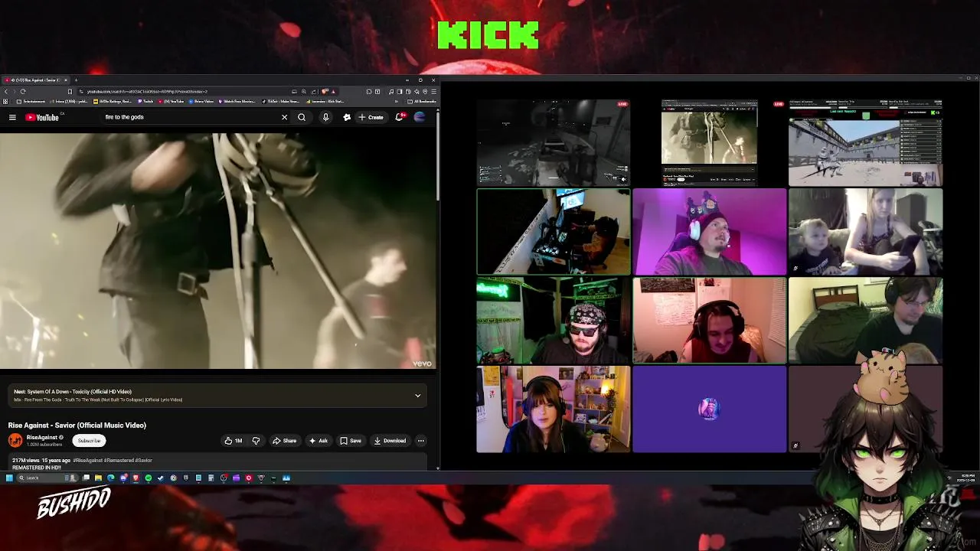This screenshot has height=551, width=980.
Task: Select the middle shared-screen thumbnail showing YouTube
Action: pyautogui.click(x=709, y=143)
